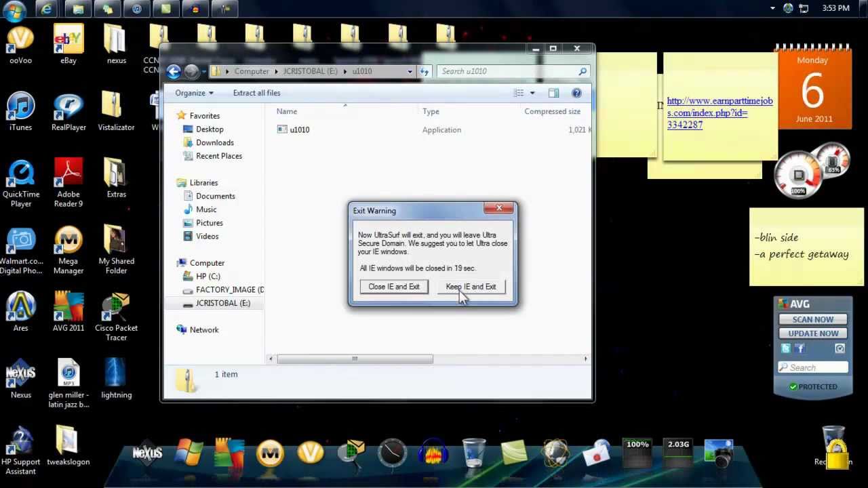The height and width of the screenshot is (488, 868).
Task: Open the Mega Manager desktop shortcut
Action: click(x=68, y=249)
